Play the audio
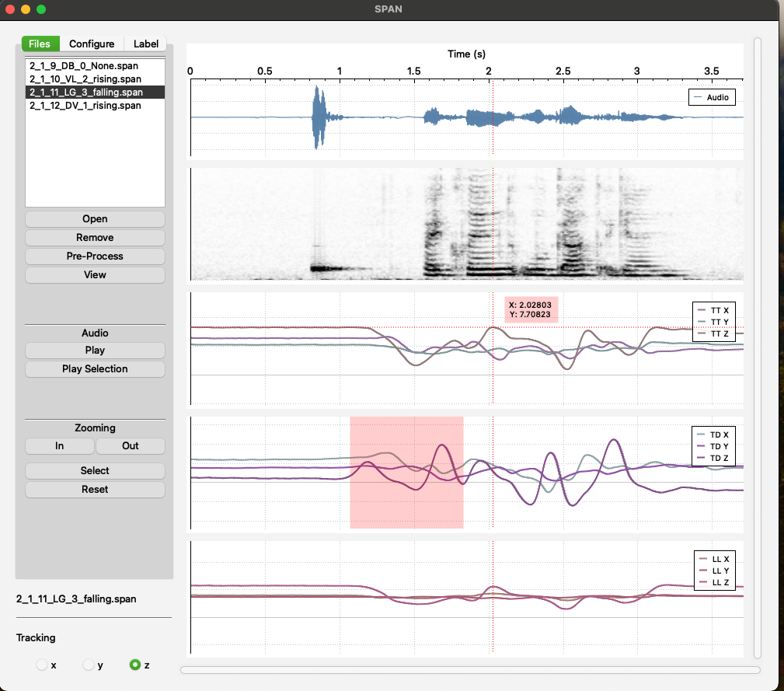The image size is (784, 691). tap(95, 350)
